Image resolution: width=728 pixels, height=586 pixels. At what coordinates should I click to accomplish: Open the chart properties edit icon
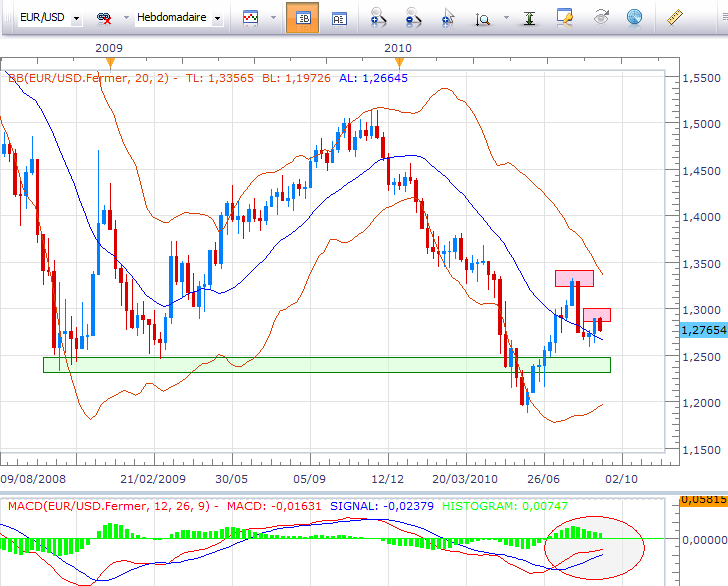pos(565,18)
